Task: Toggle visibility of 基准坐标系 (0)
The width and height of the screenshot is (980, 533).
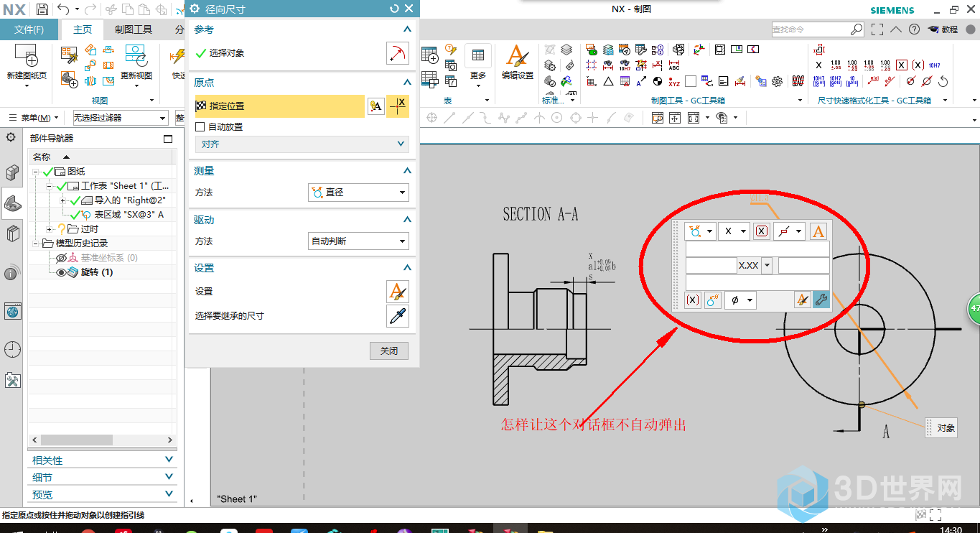Action: (x=61, y=258)
